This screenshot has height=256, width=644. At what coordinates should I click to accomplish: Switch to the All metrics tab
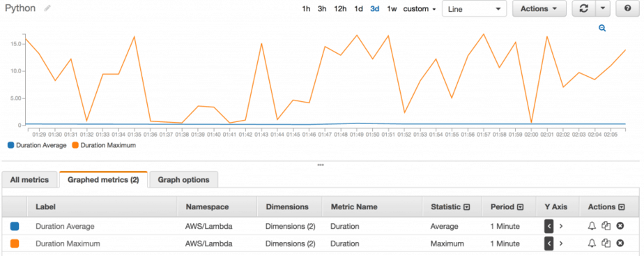29,179
